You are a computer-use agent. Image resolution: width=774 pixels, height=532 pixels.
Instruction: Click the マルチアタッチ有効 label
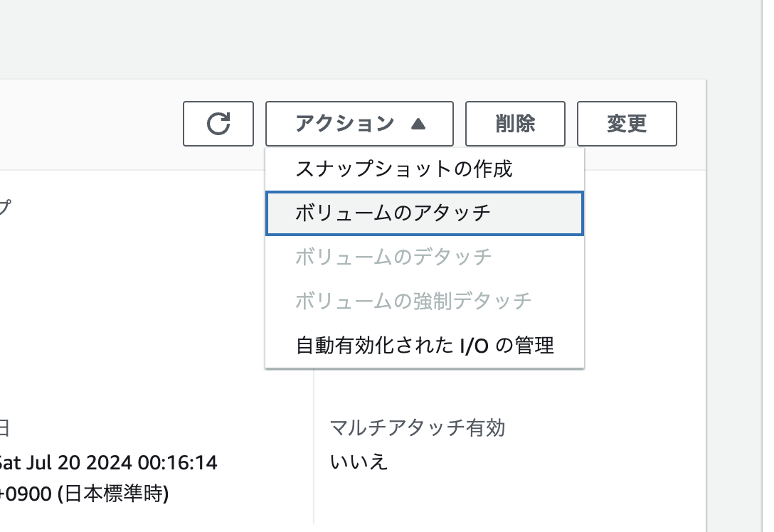(x=417, y=428)
